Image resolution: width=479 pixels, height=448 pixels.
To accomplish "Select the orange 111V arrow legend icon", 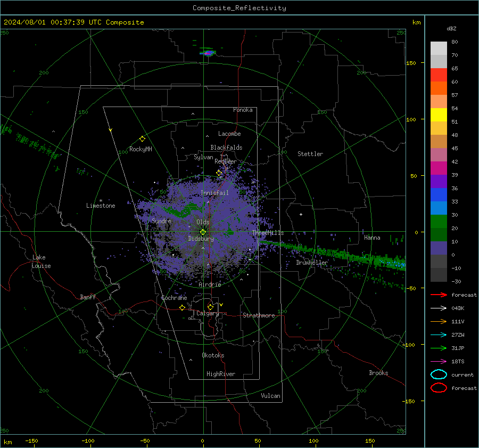I will [x=439, y=321].
